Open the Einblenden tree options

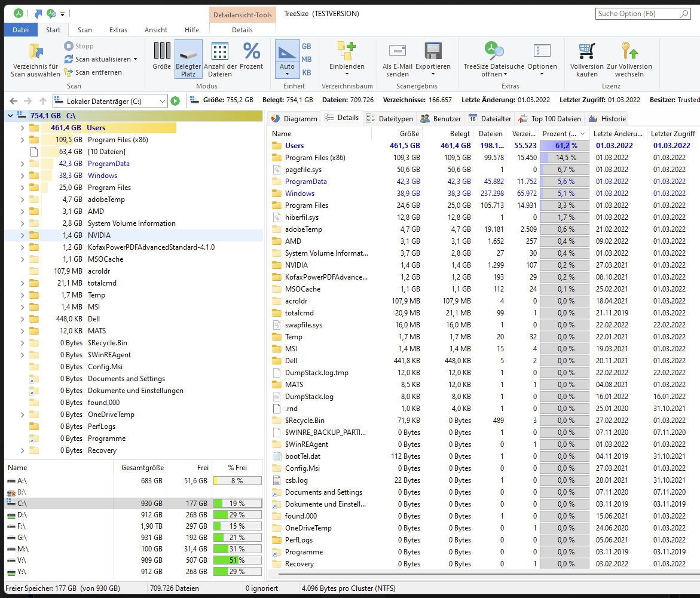coord(347,59)
